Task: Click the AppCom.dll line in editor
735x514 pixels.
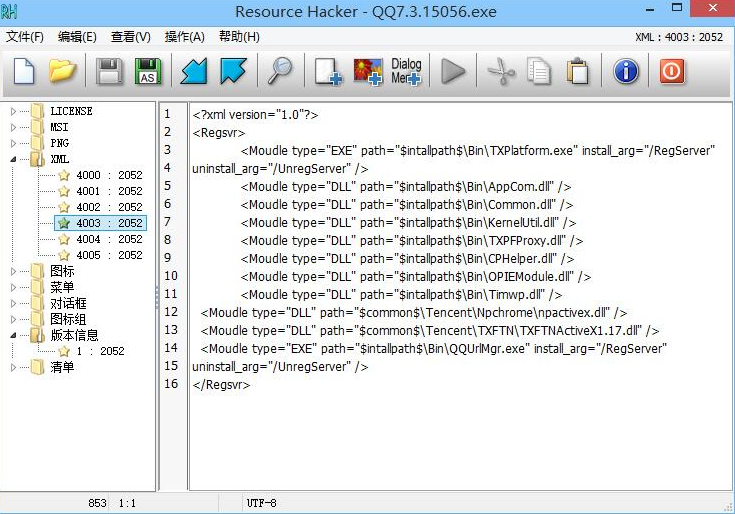Action: point(405,187)
